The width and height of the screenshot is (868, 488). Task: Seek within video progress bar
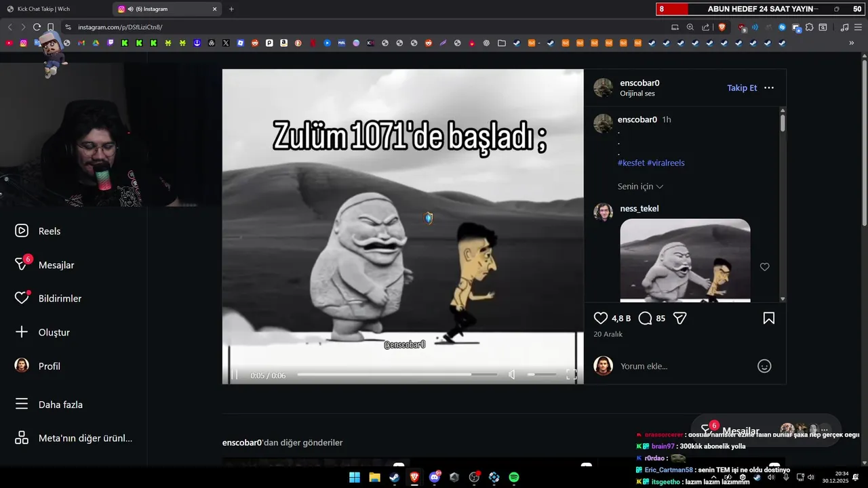[397, 375]
